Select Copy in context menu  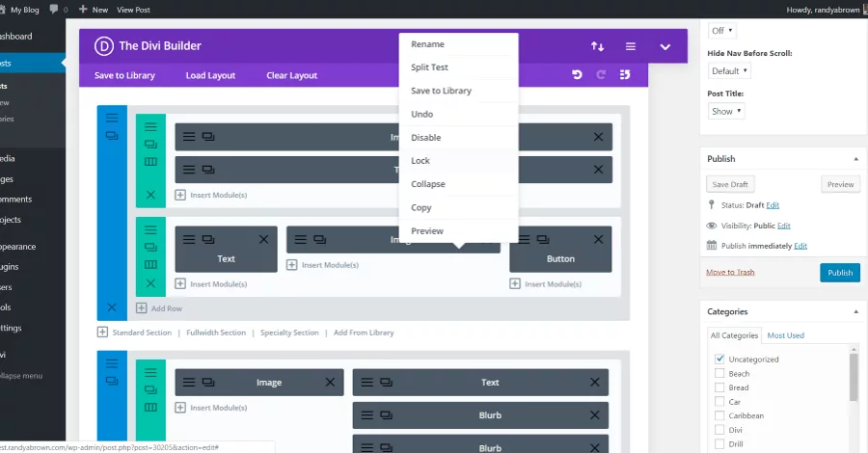pyautogui.click(x=458, y=207)
